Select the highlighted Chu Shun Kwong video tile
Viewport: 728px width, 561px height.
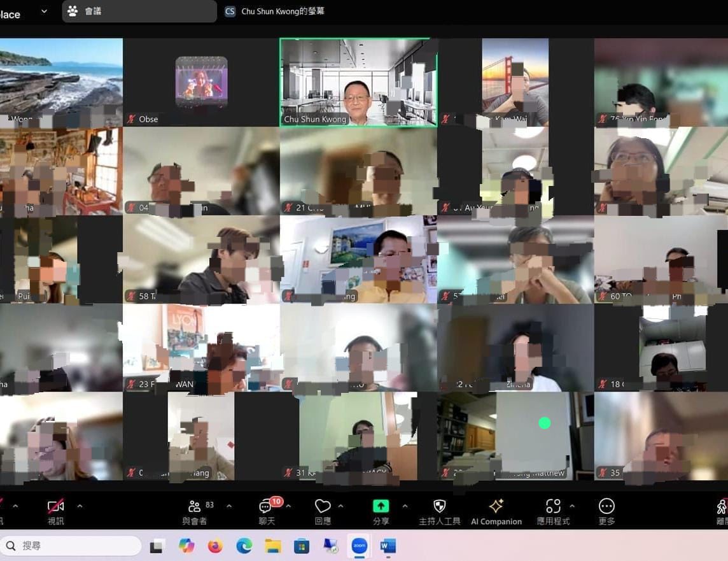point(358,83)
